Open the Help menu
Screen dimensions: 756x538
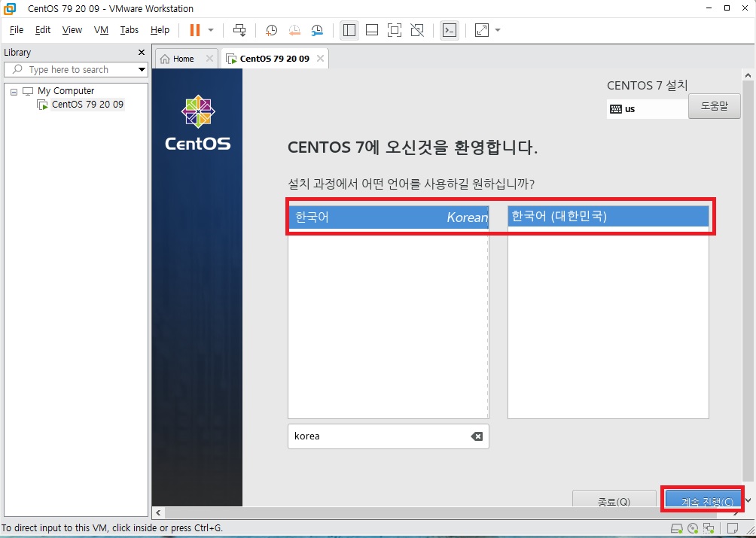click(160, 30)
